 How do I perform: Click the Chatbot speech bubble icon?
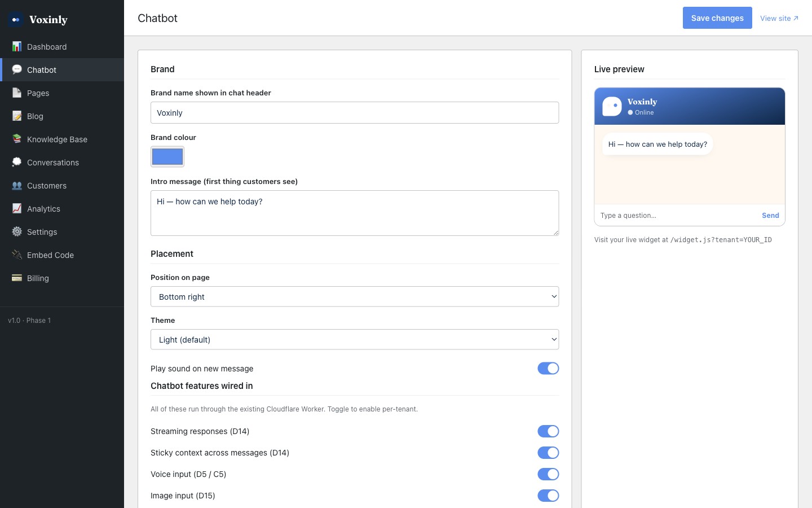pos(17,69)
